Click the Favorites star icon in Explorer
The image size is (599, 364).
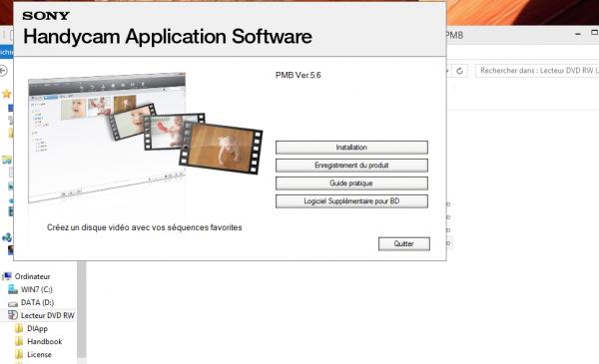point(7,94)
